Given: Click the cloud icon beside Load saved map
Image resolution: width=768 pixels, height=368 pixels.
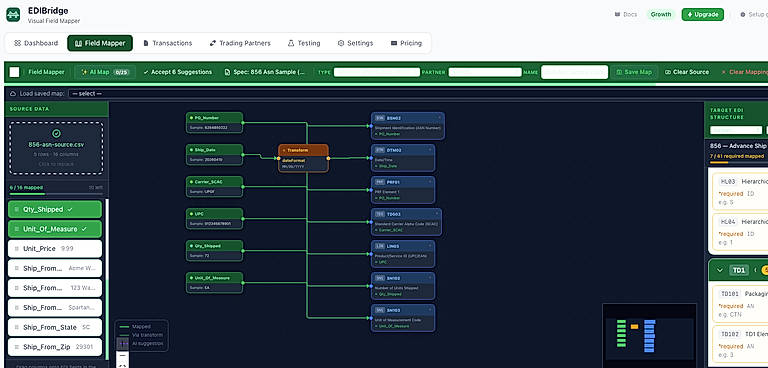Looking at the screenshot, I should coord(14,94).
